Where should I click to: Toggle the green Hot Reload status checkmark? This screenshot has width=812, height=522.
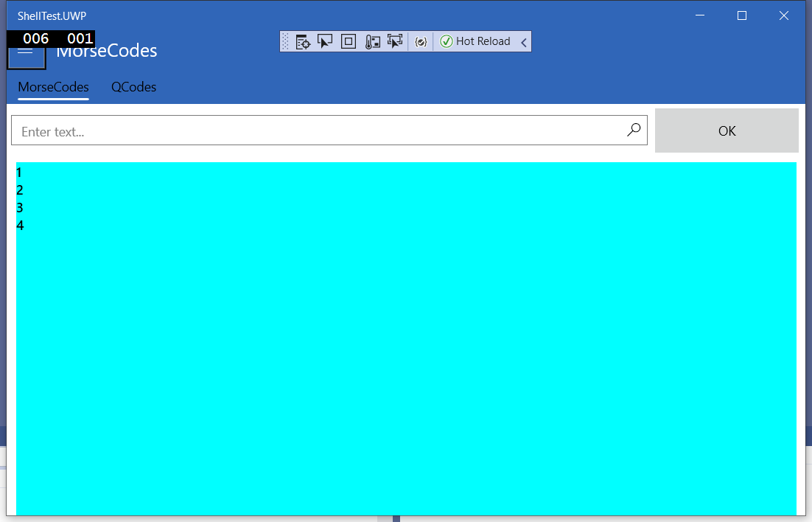(447, 41)
